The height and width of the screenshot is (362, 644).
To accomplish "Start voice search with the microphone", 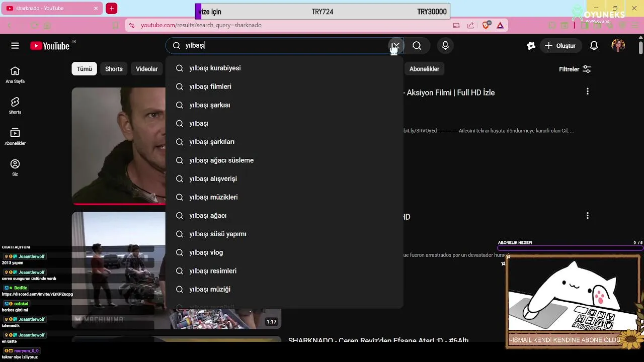I will (445, 46).
